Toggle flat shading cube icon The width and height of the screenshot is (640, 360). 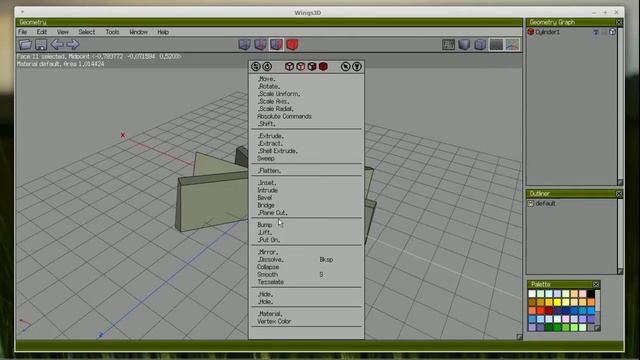(x=464, y=44)
